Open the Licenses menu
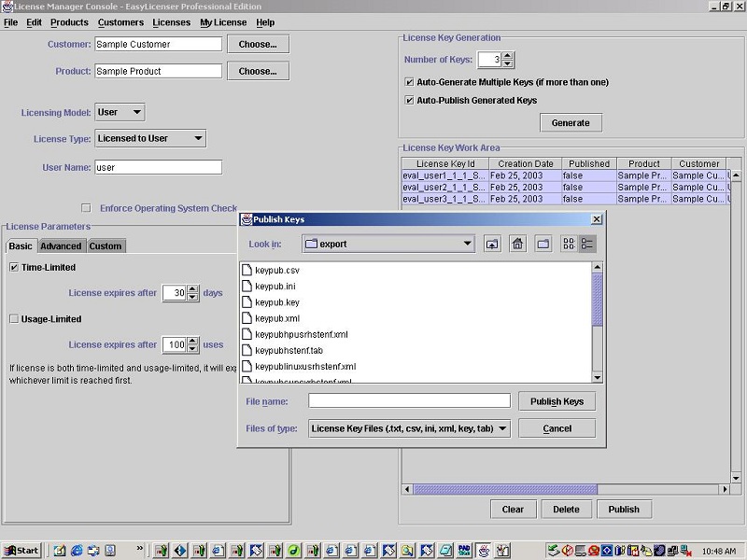 pyautogui.click(x=172, y=22)
